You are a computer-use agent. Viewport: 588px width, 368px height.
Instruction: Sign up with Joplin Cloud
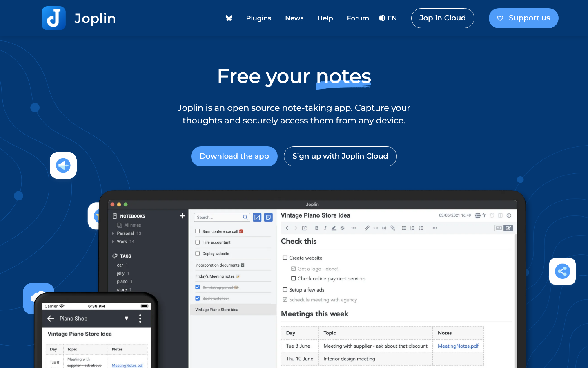click(x=340, y=156)
